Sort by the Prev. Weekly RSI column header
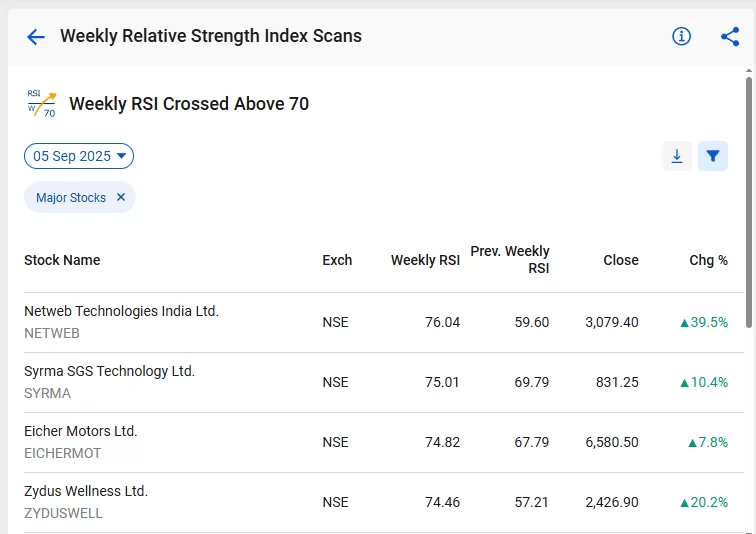 tap(510, 260)
